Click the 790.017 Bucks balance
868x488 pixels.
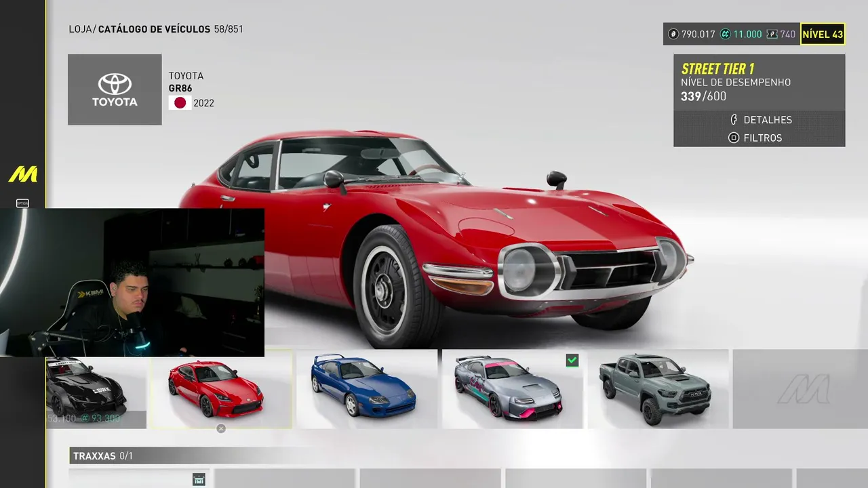point(698,34)
